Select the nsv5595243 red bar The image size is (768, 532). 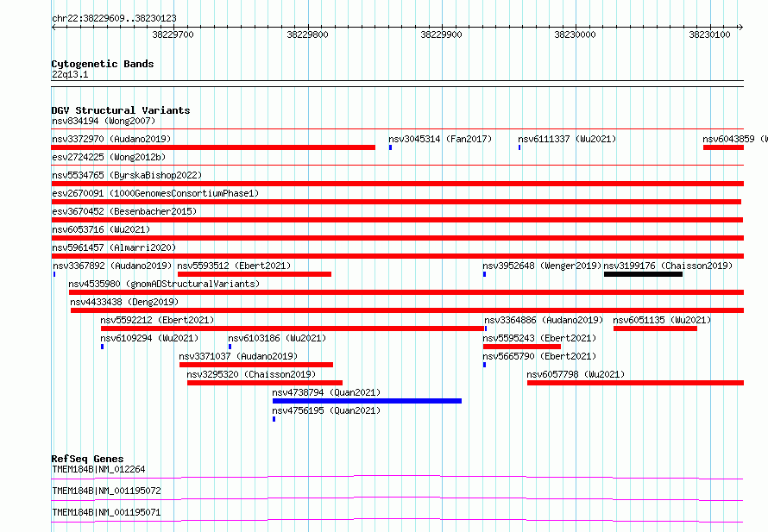tap(522, 347)
